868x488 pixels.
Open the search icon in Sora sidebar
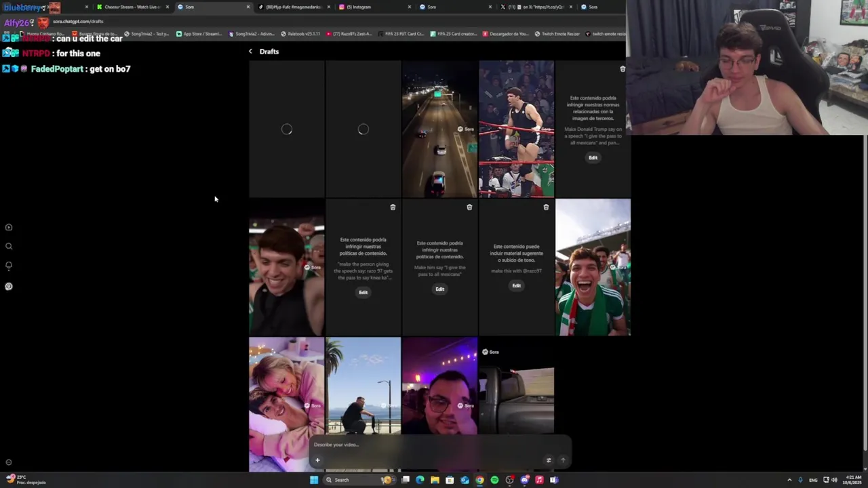tap(9, 247)
